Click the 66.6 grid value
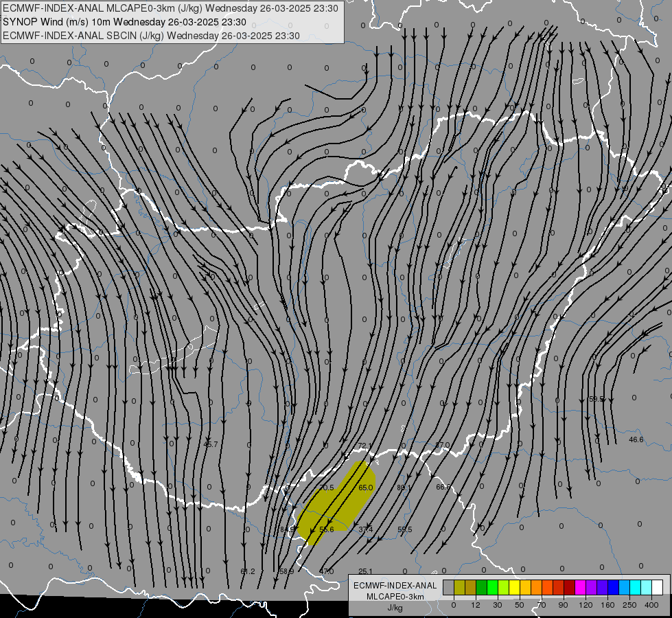The width and height of the screenshot is (672, 618). pyautogui.click(x=443, y=488)
